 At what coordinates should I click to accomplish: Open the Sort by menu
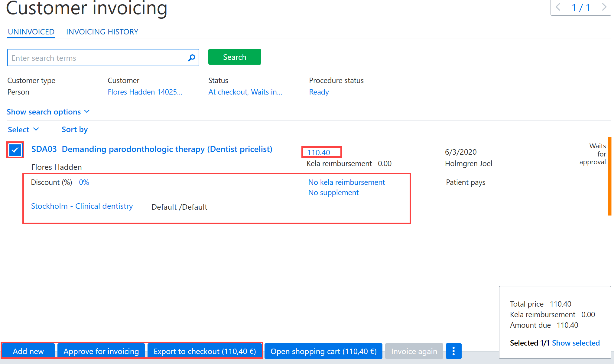point(75,130)
